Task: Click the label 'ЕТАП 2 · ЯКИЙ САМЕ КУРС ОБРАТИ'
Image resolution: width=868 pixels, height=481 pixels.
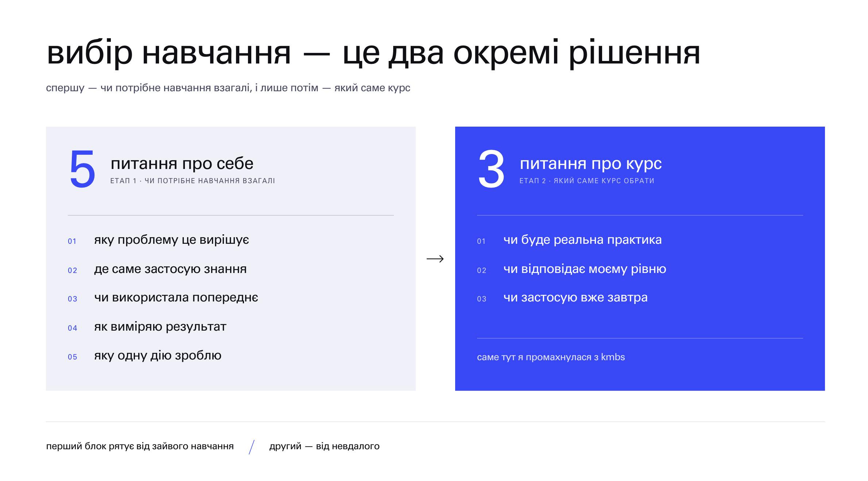Action: (x=587, y=181)
